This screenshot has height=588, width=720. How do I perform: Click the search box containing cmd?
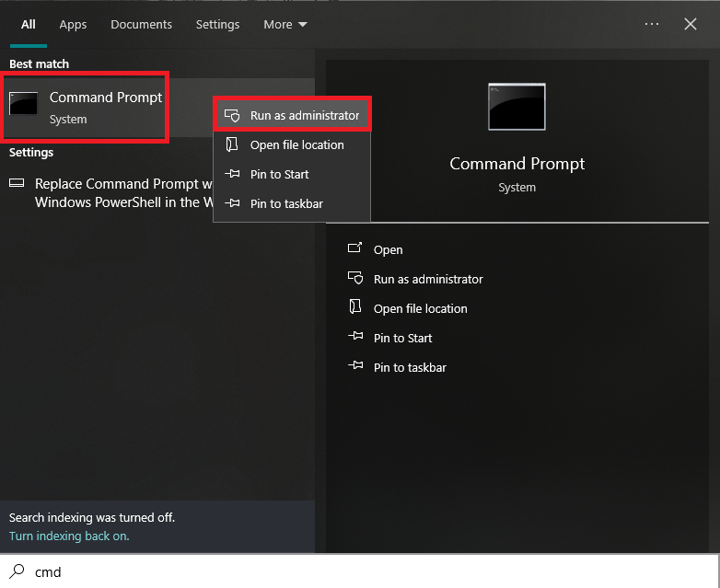(x=368, y=571)
